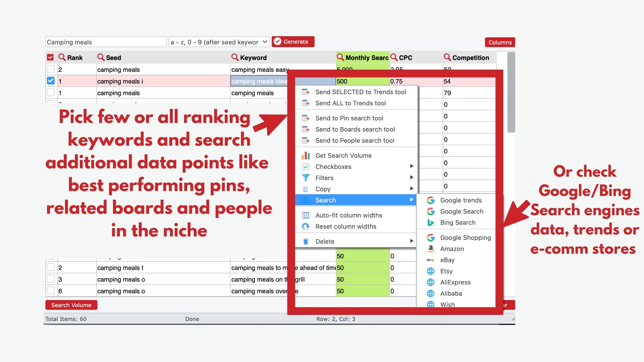The width and height of the screenshot is (644, 362).
Task: Click the Bing Search logo icon
Action: 430,223
